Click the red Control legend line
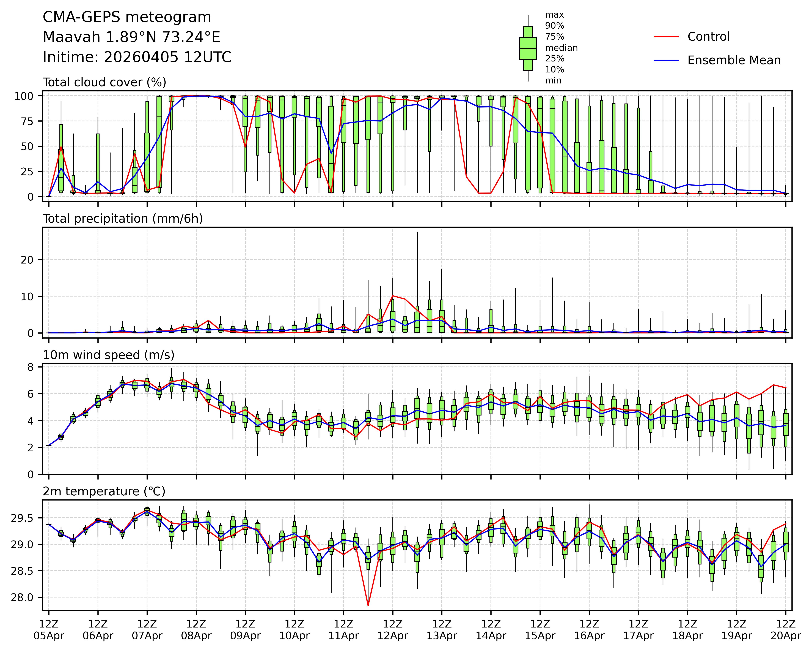This screenshot has width=812, height=652. [666, 37]
